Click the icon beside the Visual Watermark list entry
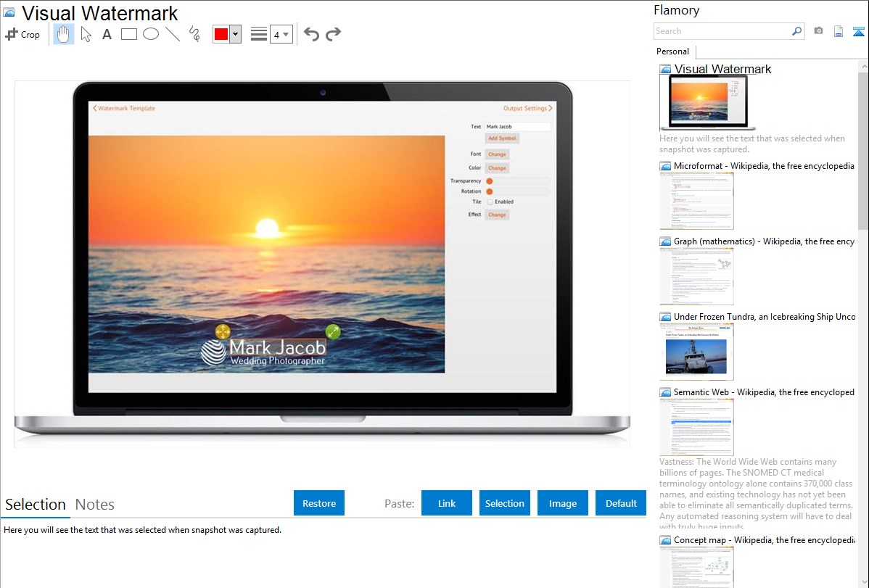Image resolution: width=869 pixels, height=588 pixels. point(665,70)
